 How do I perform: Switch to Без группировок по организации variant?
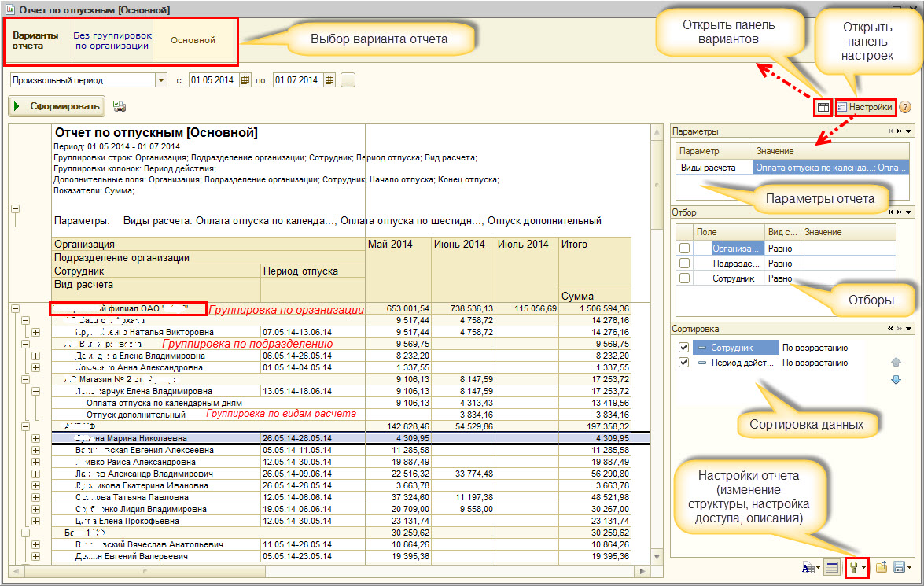click(112, 40)
